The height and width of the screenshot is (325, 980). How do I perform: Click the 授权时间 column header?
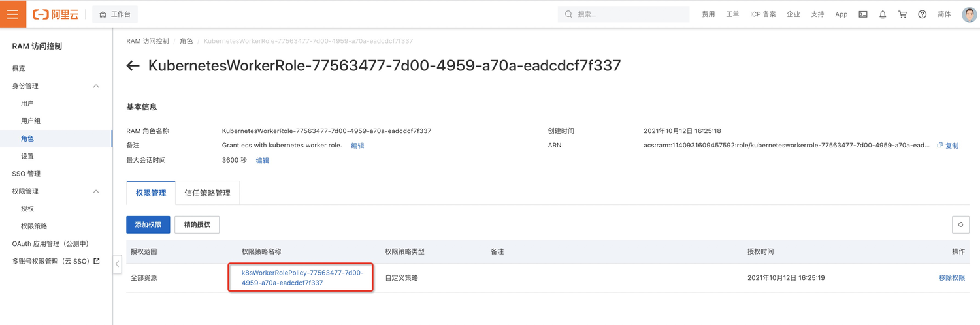pos(760,252)
